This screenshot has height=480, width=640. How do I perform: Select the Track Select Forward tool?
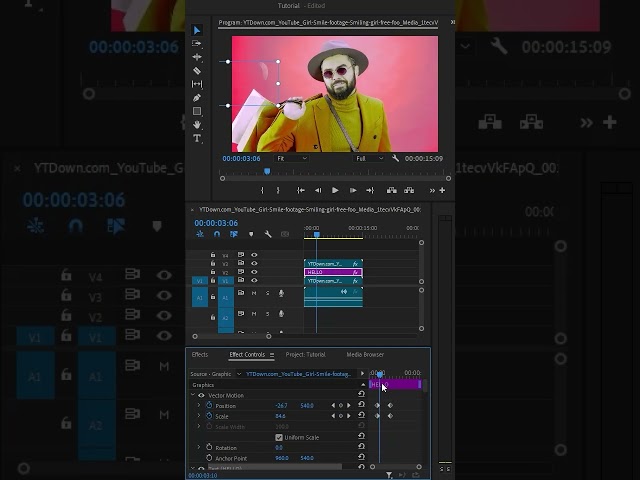pyautogui.click(x=197, y=43)
